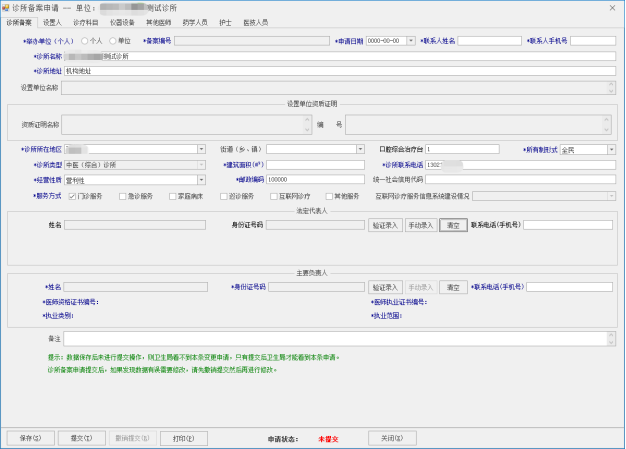Screen dimensions: 626x449
Task: Click the 资质证明名称 scrollbar
Action: 307,125
